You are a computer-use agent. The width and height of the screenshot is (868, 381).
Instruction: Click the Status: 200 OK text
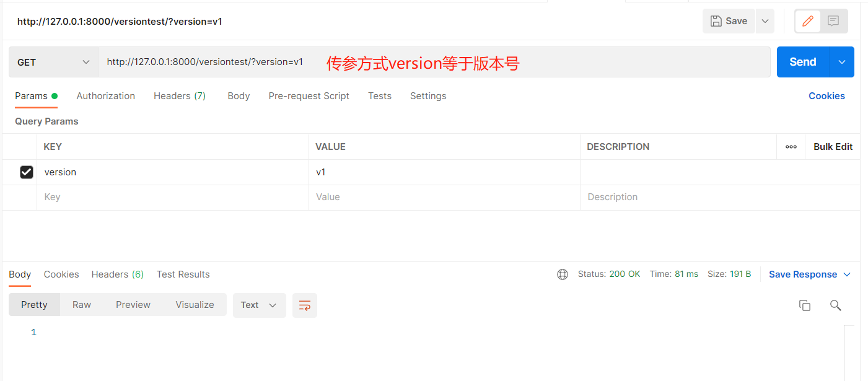(x=609, y=274)
